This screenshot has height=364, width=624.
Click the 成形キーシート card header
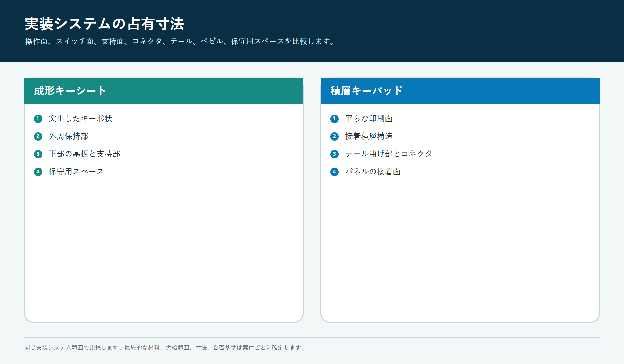point(164,91)
